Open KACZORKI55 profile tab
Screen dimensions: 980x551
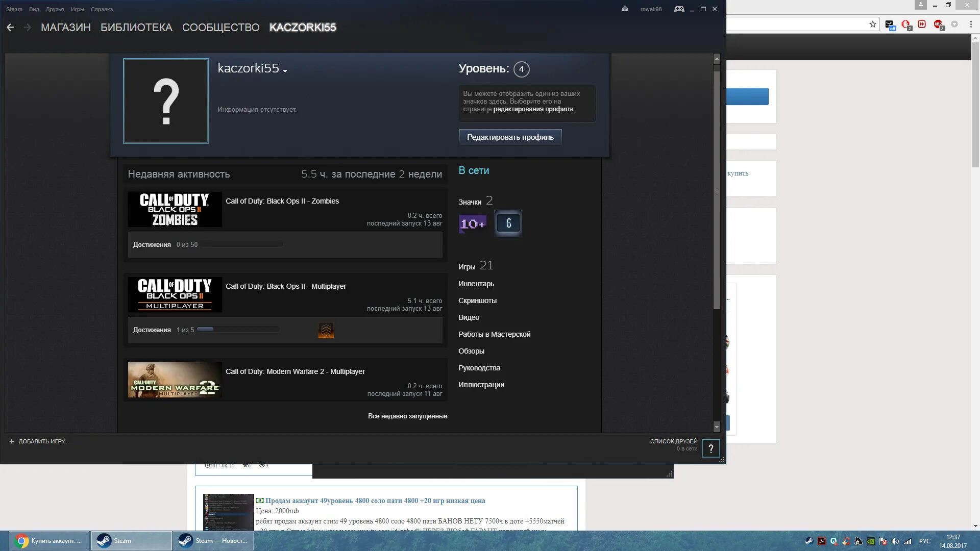(x=303, y=28)
